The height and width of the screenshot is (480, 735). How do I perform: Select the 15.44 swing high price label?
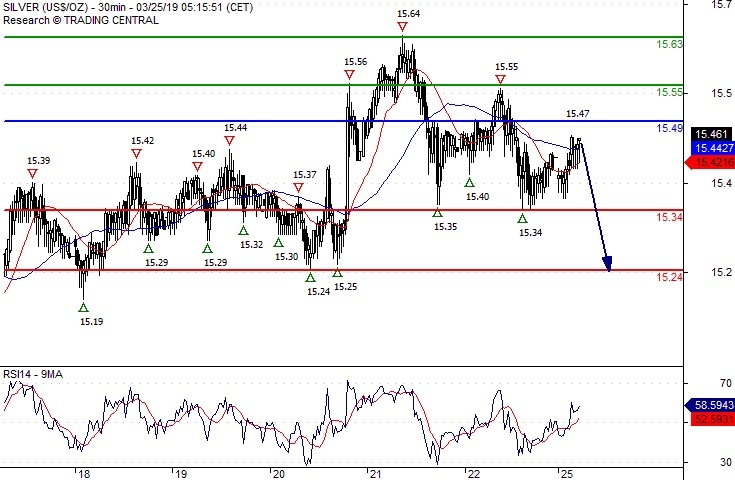(235, 128)
